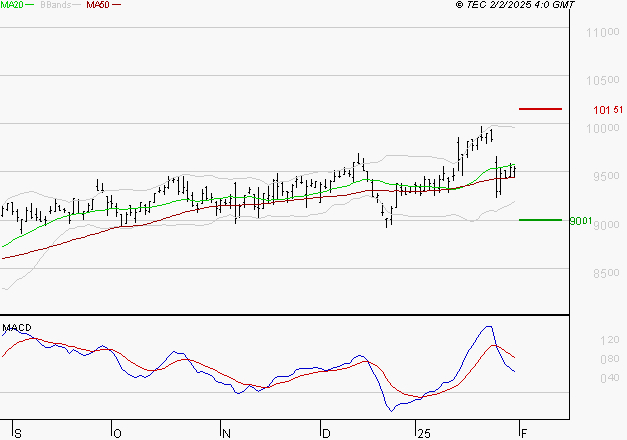Click the dark red MA50 legend line sample
The width and height of the screenshot is (627, 440).
click(x=116, y=5)
